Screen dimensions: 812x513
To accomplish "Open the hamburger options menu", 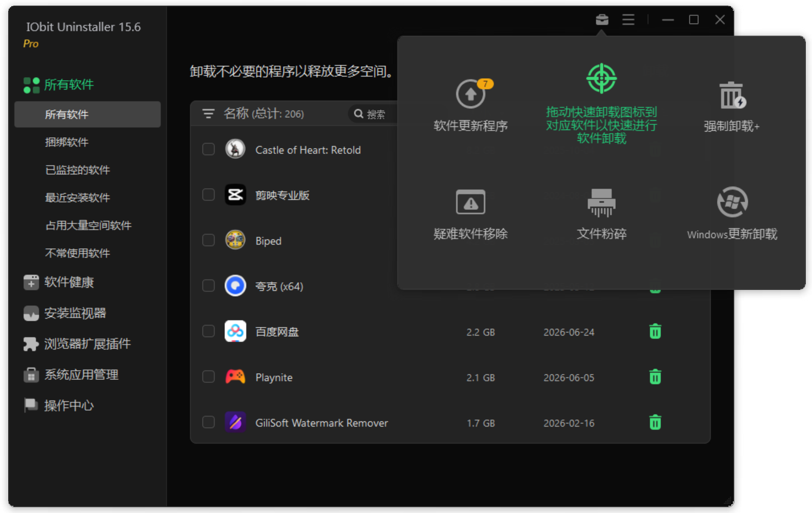I will click(x=628, y=20).
